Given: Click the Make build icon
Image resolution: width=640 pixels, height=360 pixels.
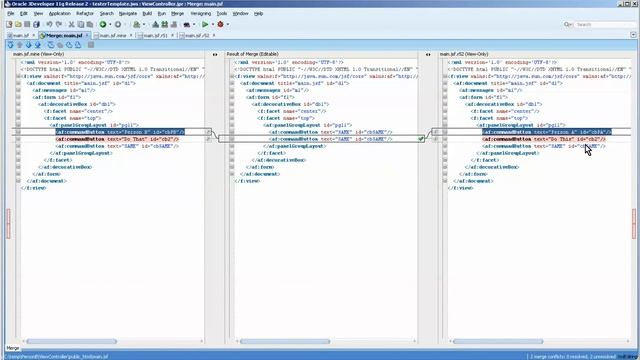Looking at the screenshot, I should click(x=156, y=24).
